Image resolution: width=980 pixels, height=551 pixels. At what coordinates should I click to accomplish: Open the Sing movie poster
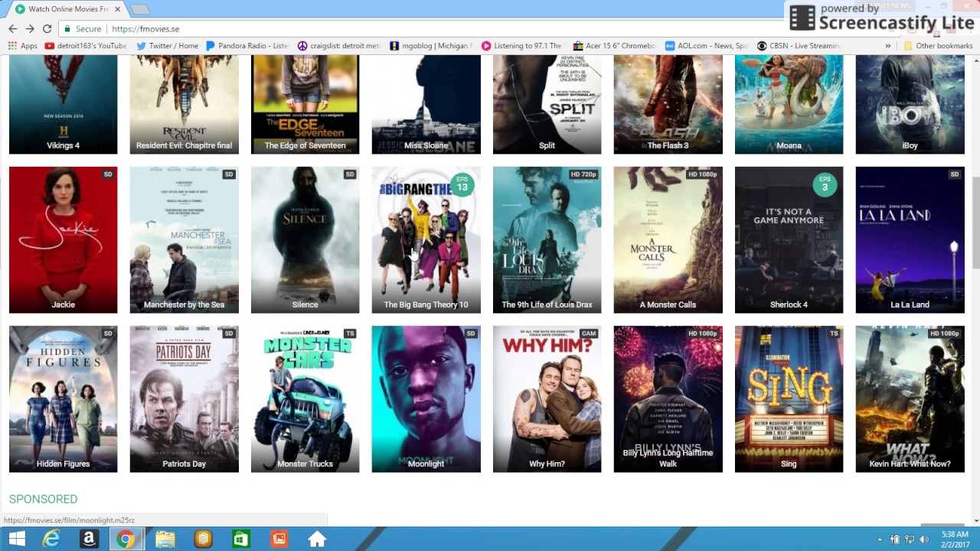coord(789,399)
